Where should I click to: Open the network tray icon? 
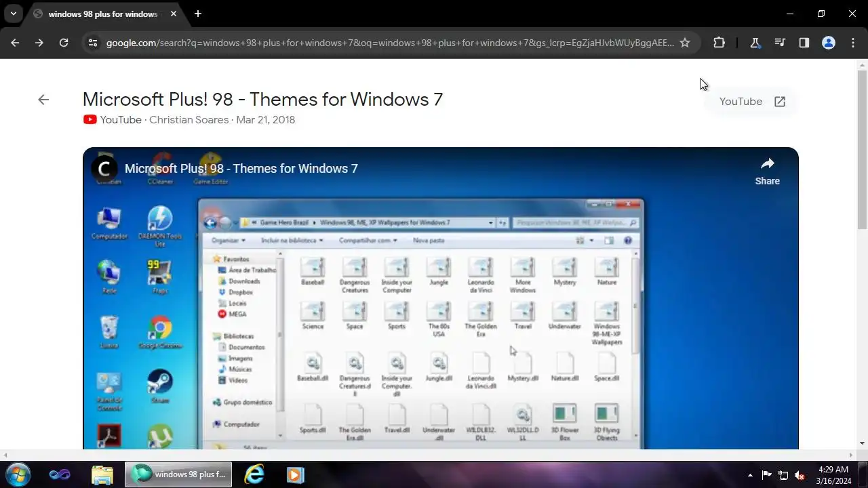783,475
